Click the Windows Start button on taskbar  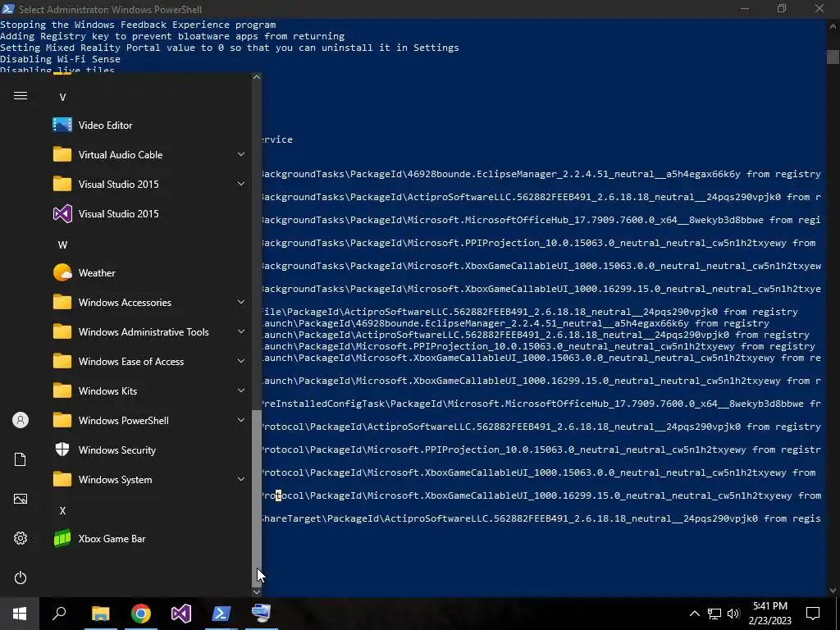coord(20,614)
